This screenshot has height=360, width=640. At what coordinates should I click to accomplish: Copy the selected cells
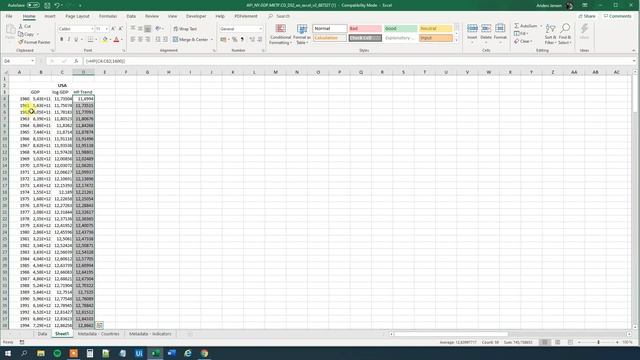point(27,34)
